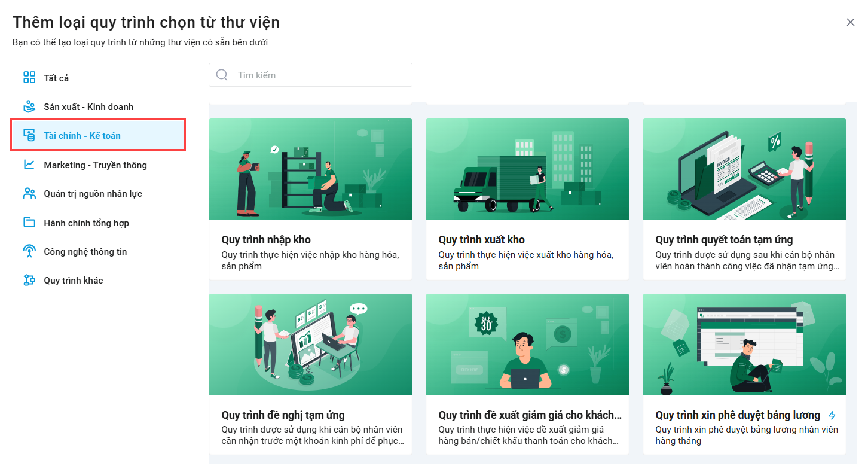Select the Quy trình xuất kho truck thumbnail

click(x=527, y=169)
